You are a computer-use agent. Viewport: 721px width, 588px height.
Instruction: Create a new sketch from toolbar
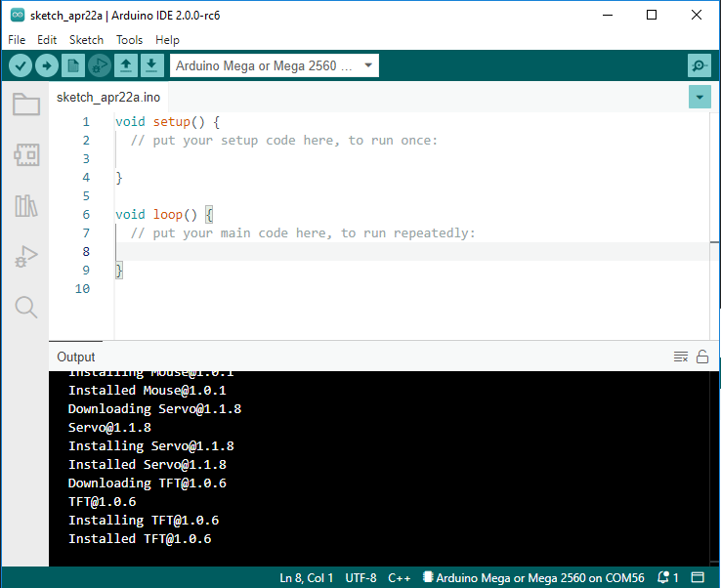pos(73,65)
